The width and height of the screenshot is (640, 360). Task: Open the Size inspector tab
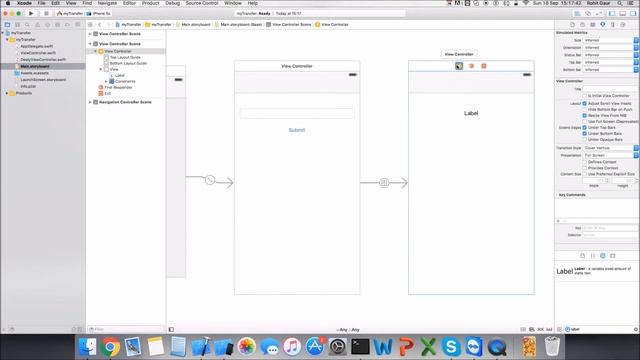[x=613, y=24]
